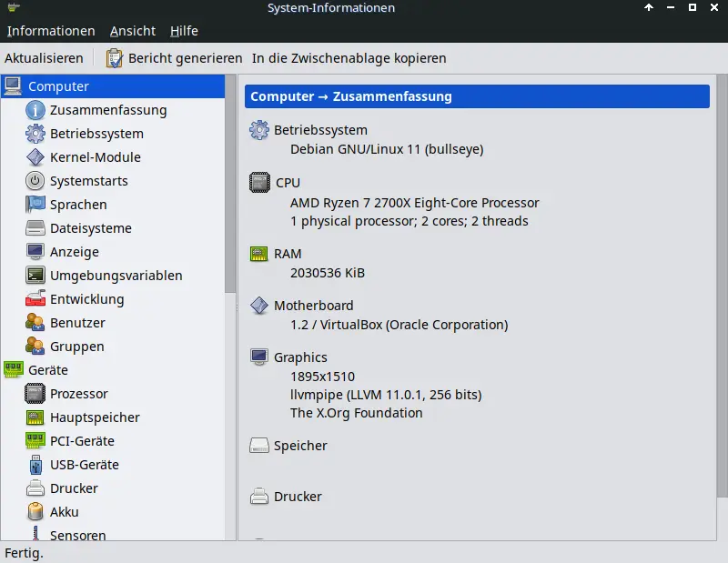Open Systemstarts via its power icon
The height and width of the screenshot is (563, 728).
coord(35,181)
